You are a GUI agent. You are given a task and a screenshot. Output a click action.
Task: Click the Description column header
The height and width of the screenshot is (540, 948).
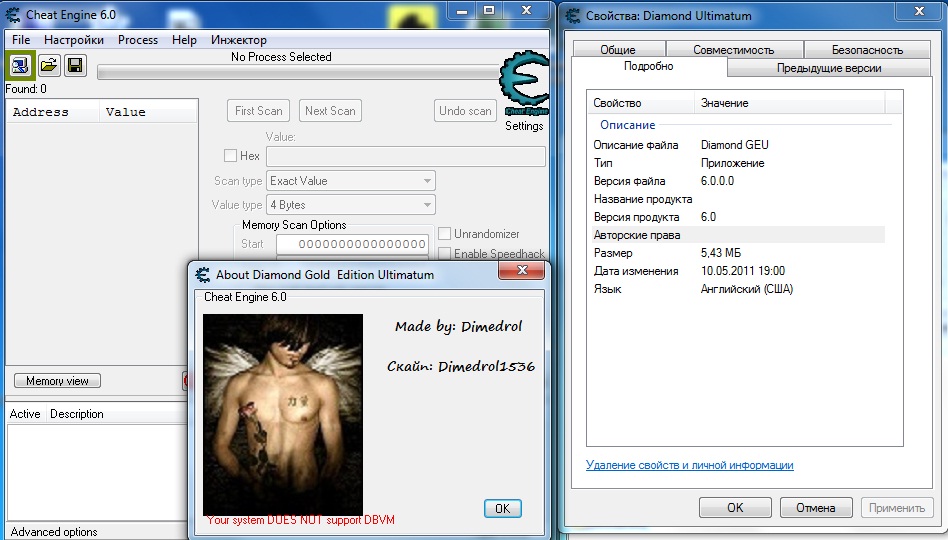77,414
